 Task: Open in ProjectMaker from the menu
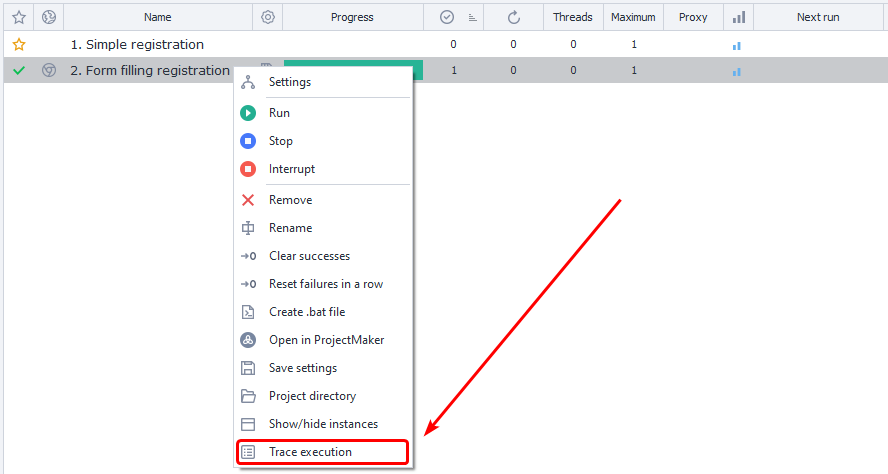pyautogui.click(x=326, y=340)
